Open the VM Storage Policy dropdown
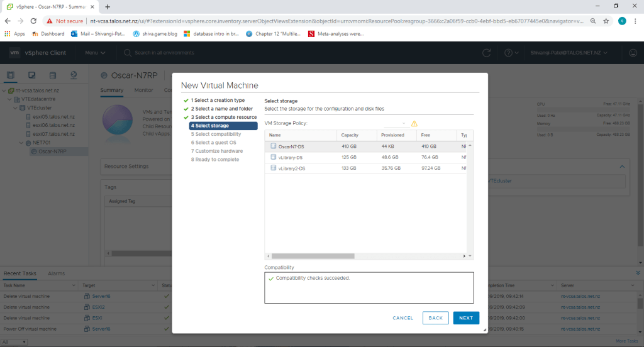 coord(396,123)
